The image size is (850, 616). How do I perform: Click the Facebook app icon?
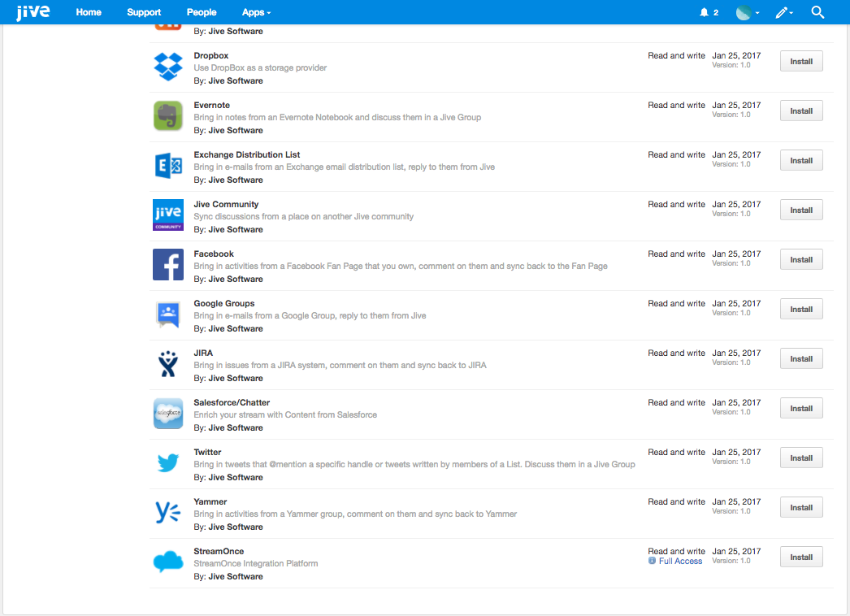[x=168, y=265]
